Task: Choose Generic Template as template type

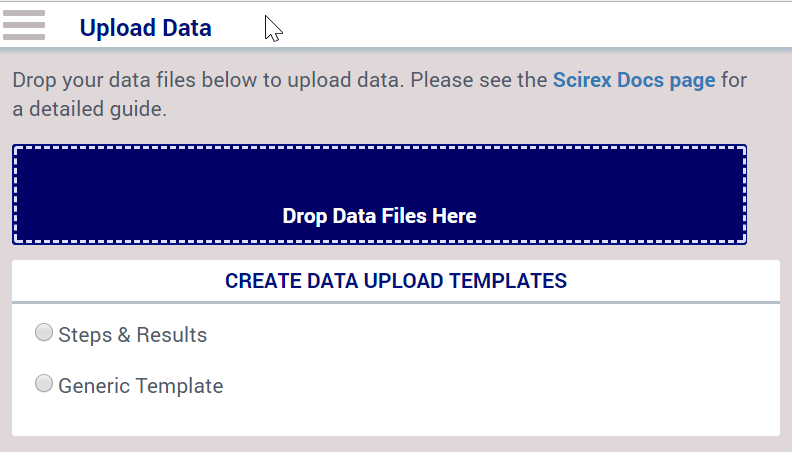Action: [44, 383]
